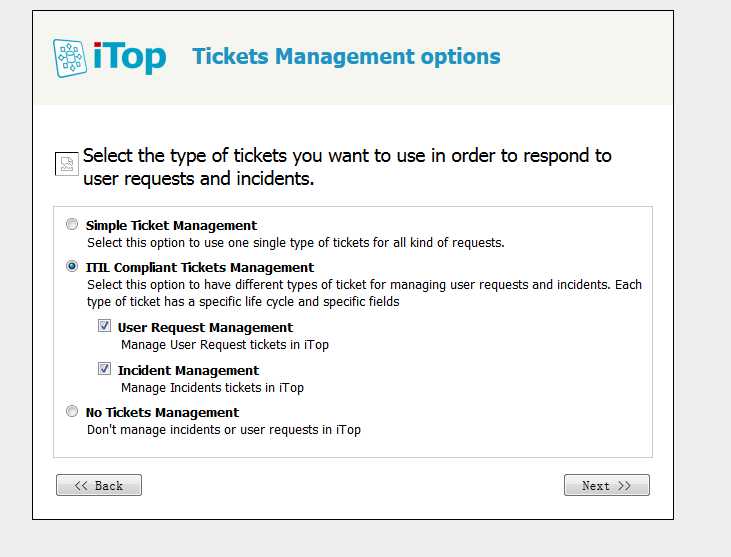Select ITIL Compliant Tickets Management radio
The height and width of the screenshot is (557, 731).
pos(72,266)
